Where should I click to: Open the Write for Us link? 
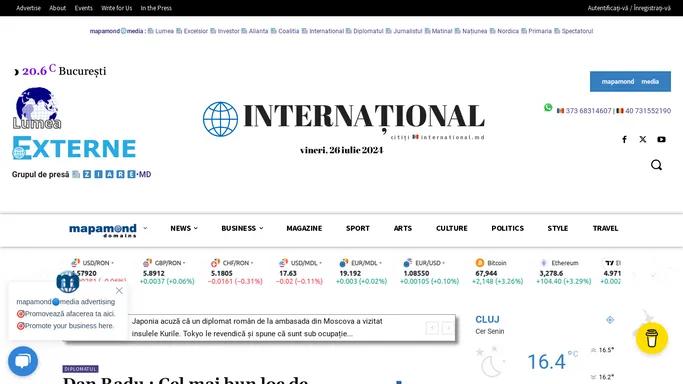point(116,8)
